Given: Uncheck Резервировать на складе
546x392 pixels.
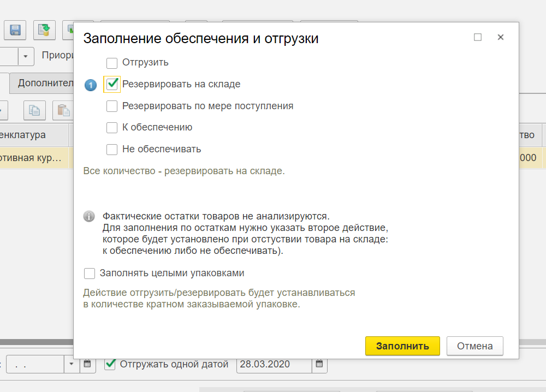Looking at the screenshot, I should point(112,84).
